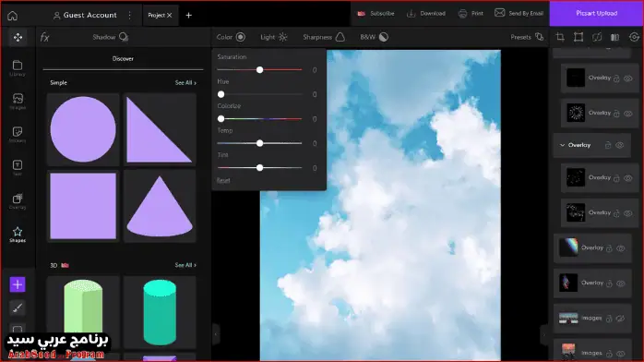
Task: Add a new project tab
Action: pyautogui.click(x=188, y=15)
